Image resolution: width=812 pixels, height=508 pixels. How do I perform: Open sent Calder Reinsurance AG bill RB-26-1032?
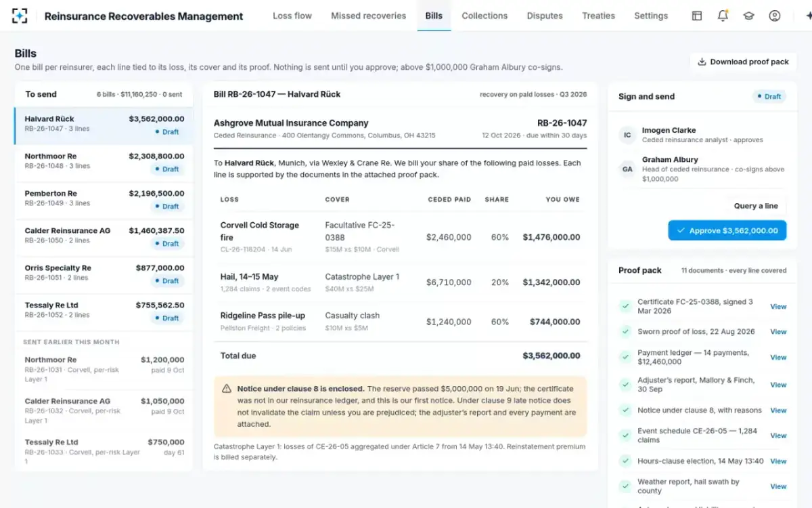(x=104, y=410)
